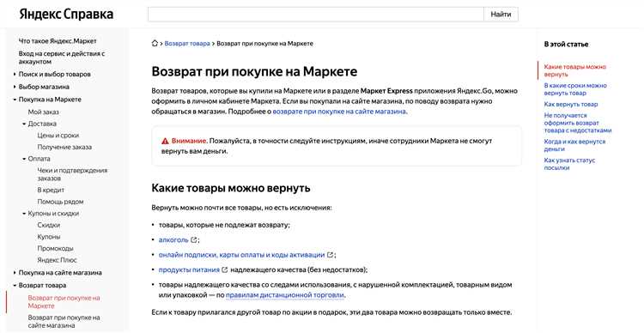The image size is (644, 333).
Task: Click the red Внимание text
Action: [190, 141]
